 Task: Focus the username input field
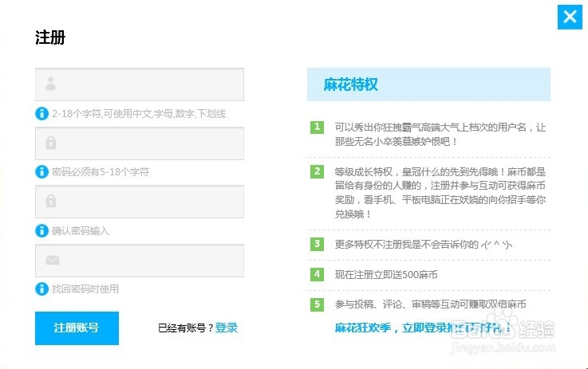pos(148,84)
